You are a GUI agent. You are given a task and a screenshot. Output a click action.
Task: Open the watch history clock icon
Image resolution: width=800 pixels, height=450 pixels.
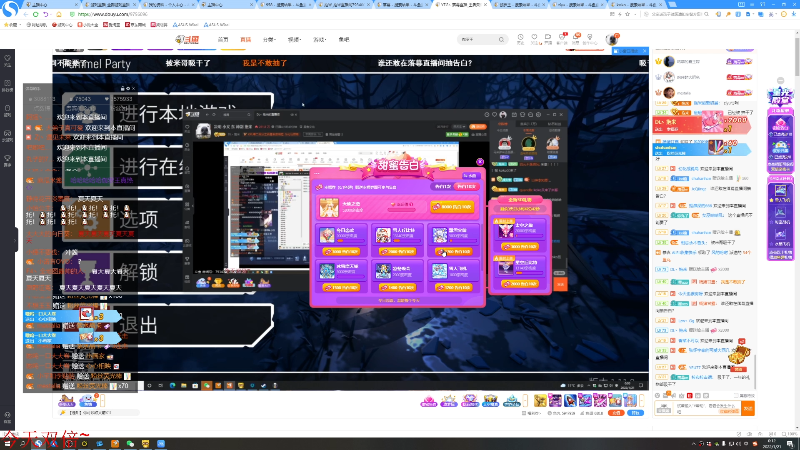point(520,38)
